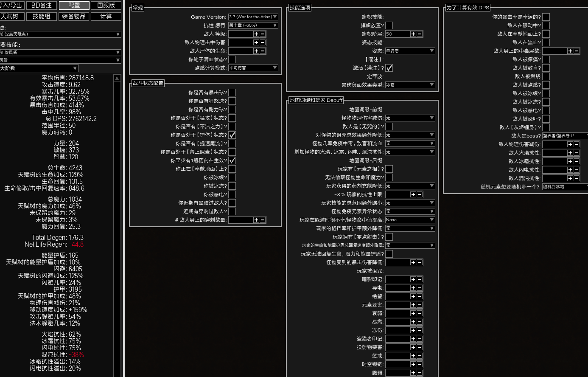Screen dimensions: 588x377
Task: Click the BD备注 button
Action: pos(42,5)
